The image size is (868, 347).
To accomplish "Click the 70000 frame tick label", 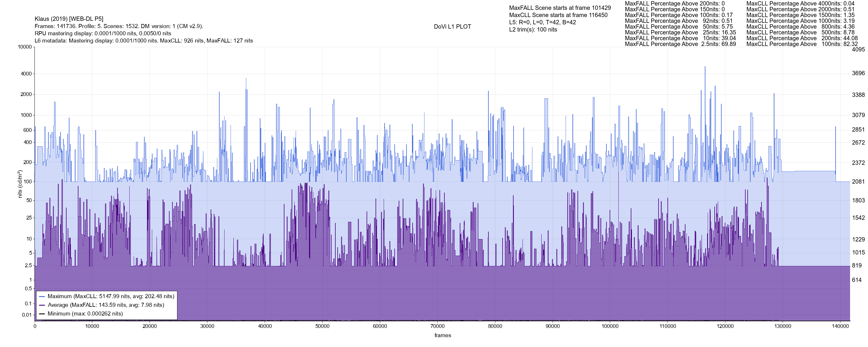I will (437, 326).
